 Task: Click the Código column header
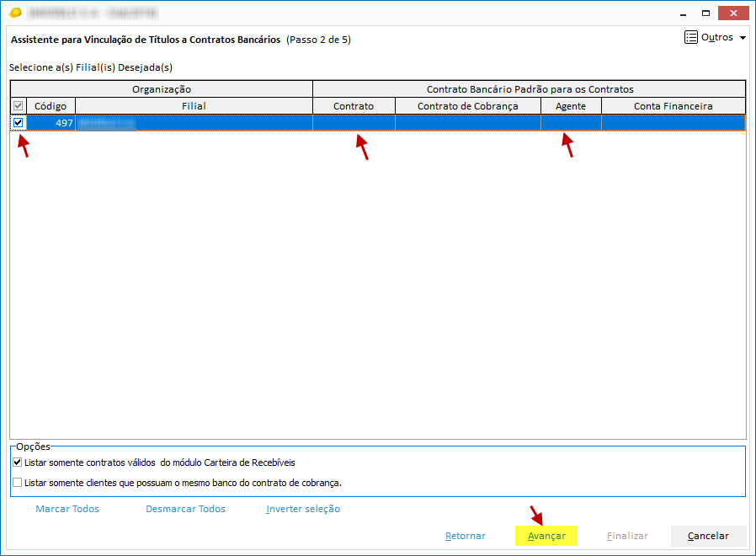[x=51, y=106]
